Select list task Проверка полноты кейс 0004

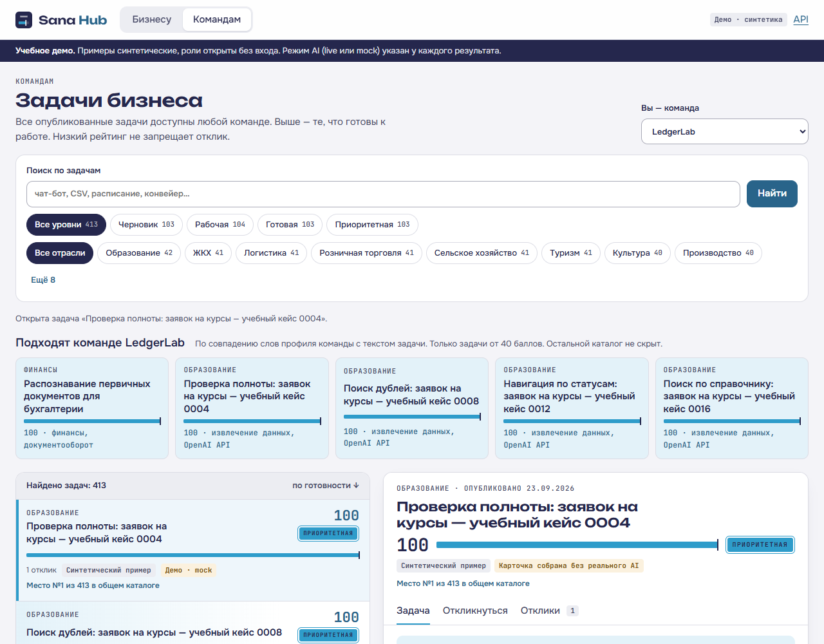click(193, 551)
